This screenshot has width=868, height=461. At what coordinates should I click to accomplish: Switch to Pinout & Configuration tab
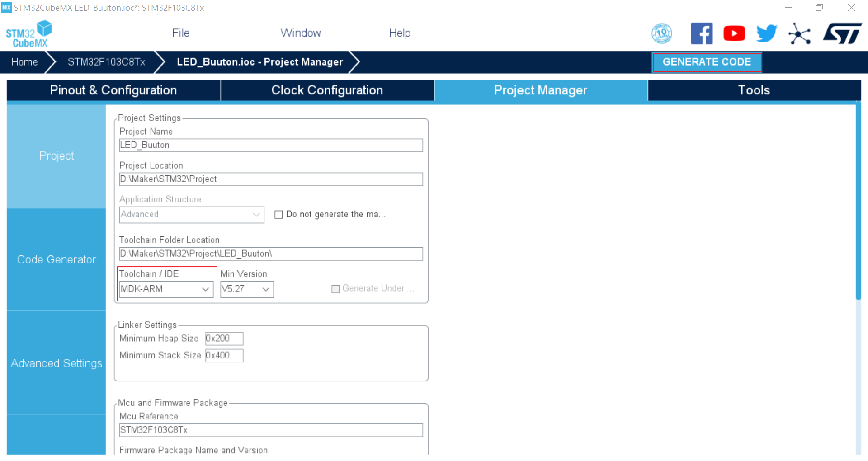pos(113,90)
